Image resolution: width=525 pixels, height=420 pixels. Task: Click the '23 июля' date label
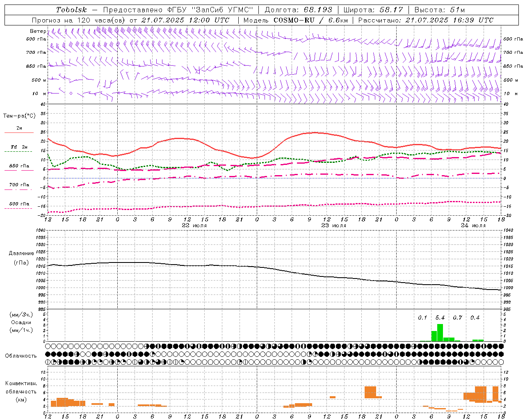click(333, 226)
